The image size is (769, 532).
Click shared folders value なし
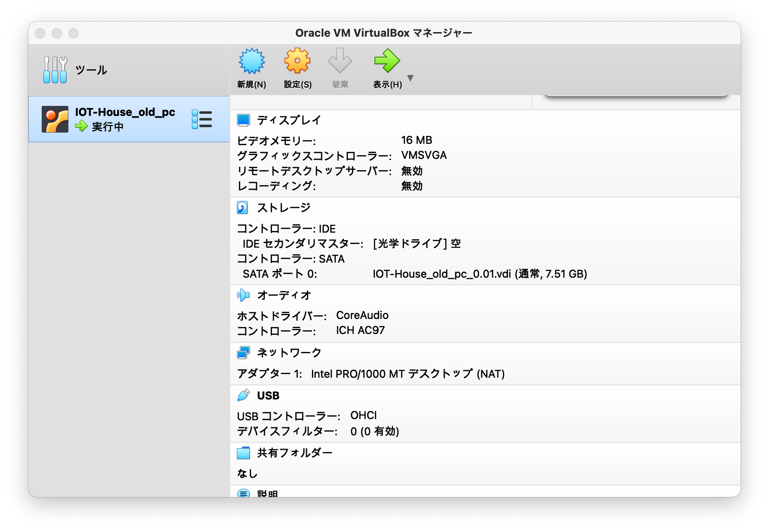tap(247, 474)
